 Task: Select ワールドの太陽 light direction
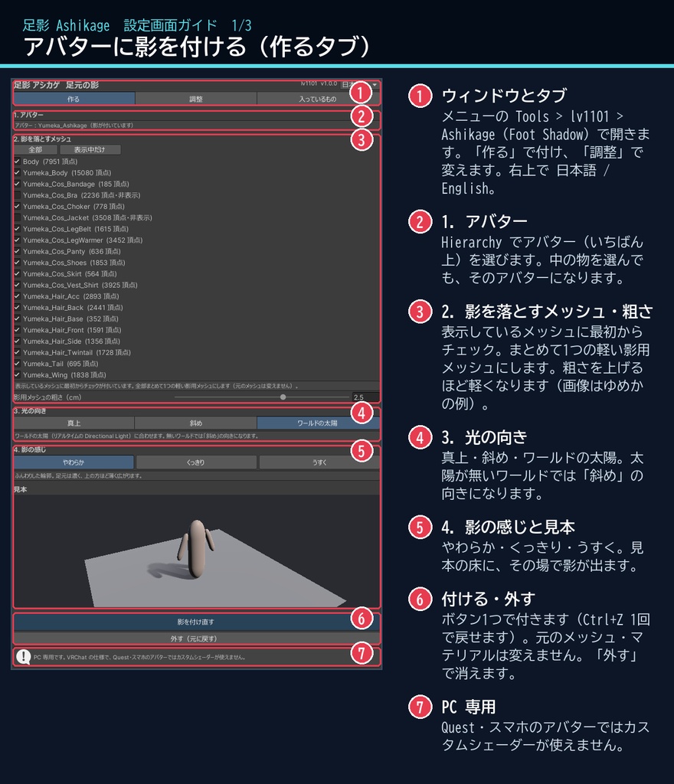pyautogui.click(x=318, y=423)
